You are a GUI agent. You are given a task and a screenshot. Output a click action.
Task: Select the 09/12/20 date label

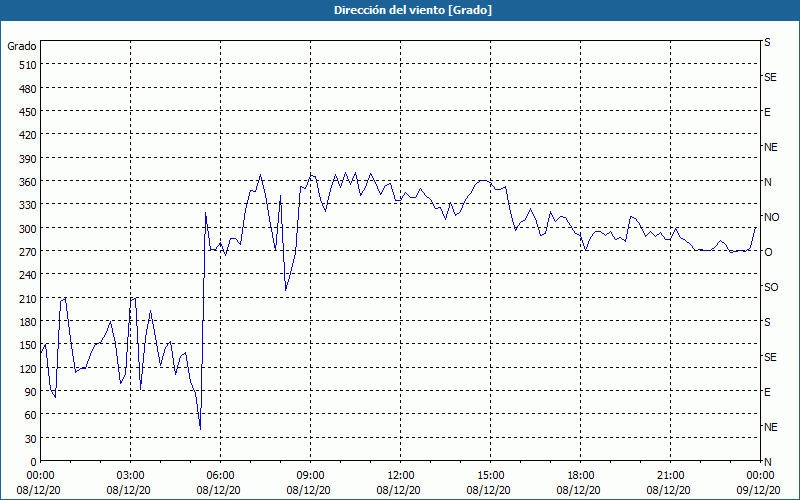tap(760, 490)
